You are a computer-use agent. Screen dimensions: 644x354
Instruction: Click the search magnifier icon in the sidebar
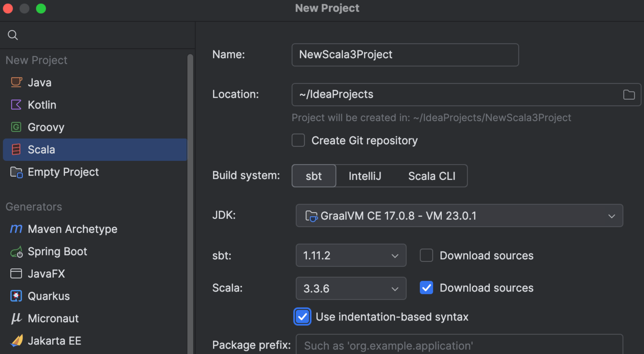(13, 35)
